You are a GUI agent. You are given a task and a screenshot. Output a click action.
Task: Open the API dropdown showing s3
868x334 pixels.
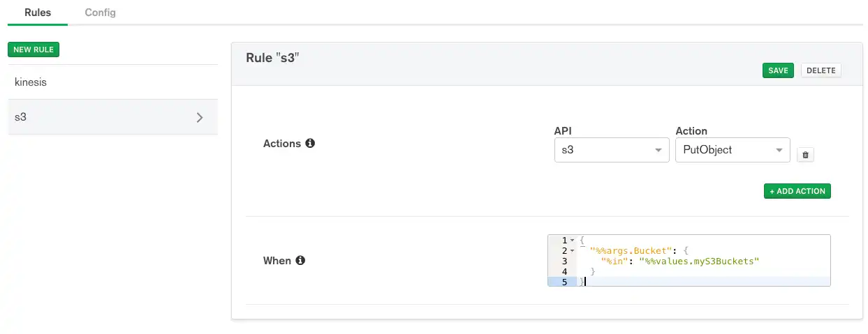pos(611,150)
